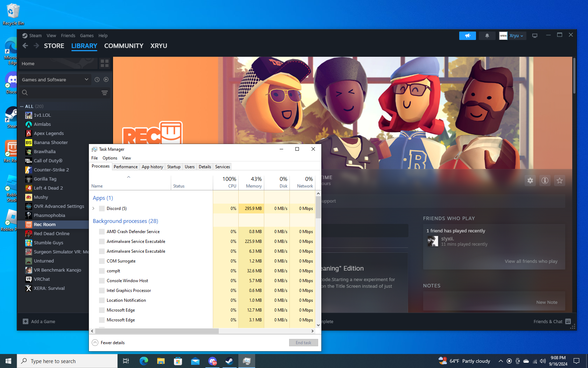The image size is (588, 368).
Task: Click the recent activity clock filter icon
Action: click(x=97, y=80)
